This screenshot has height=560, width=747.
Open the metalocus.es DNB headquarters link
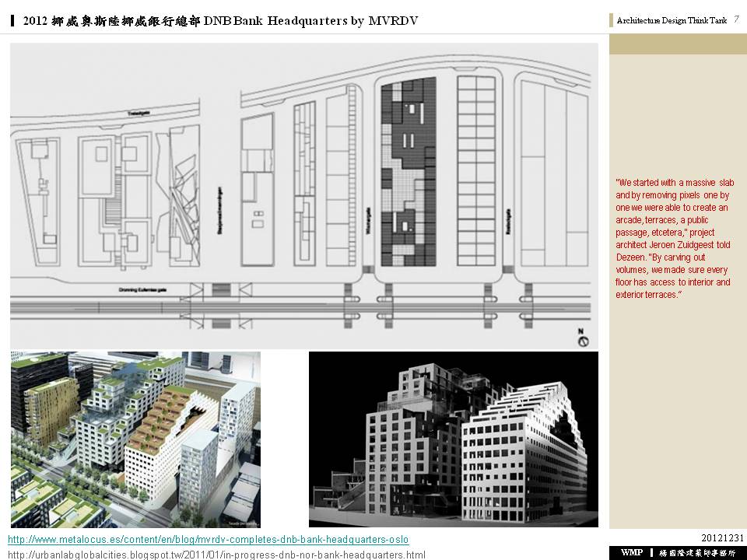point(208,540)
